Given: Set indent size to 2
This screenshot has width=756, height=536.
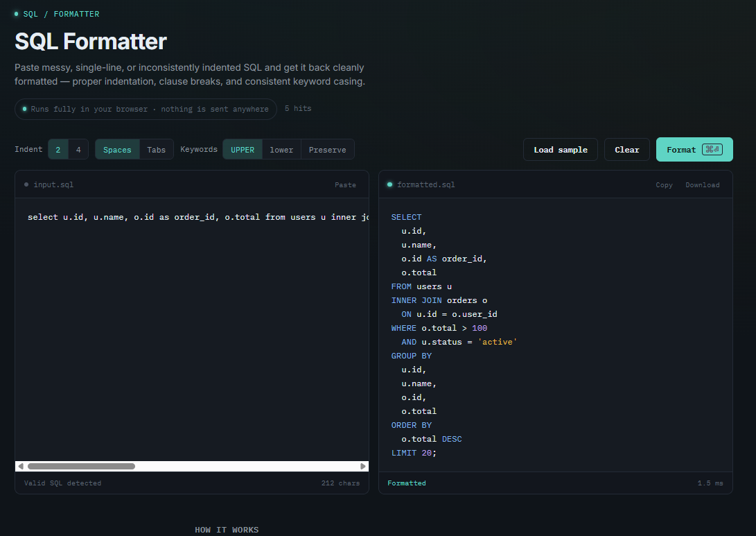Looking at the screenshot, I should pyautogui.click(x=58, y=150).
